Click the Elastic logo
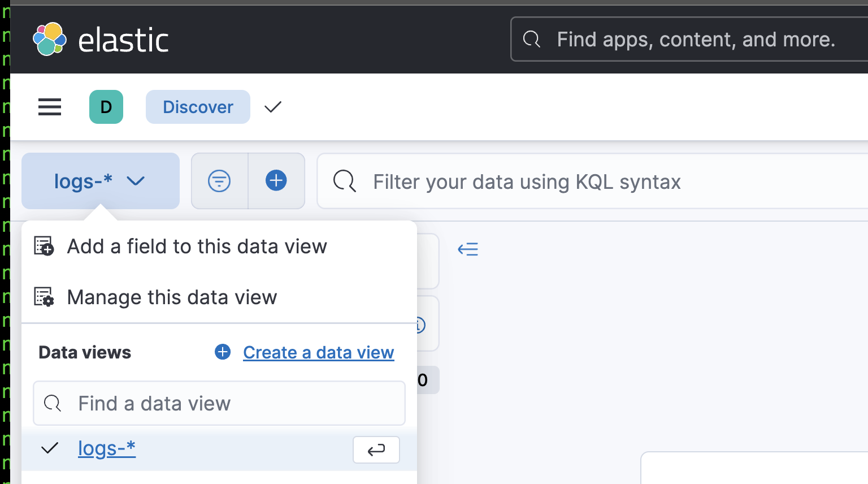 coord(101,40)
